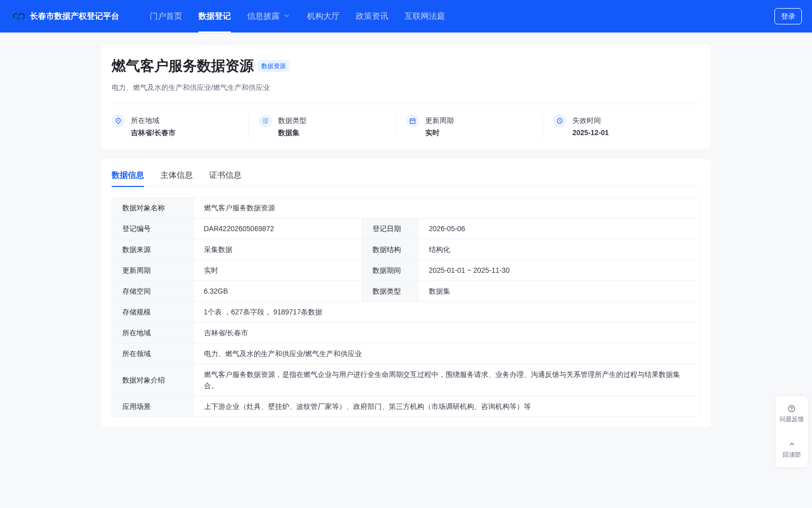Click the industry subtitle under the heading
This screenshot has width=812, height=508.
[x=191, y=87]
